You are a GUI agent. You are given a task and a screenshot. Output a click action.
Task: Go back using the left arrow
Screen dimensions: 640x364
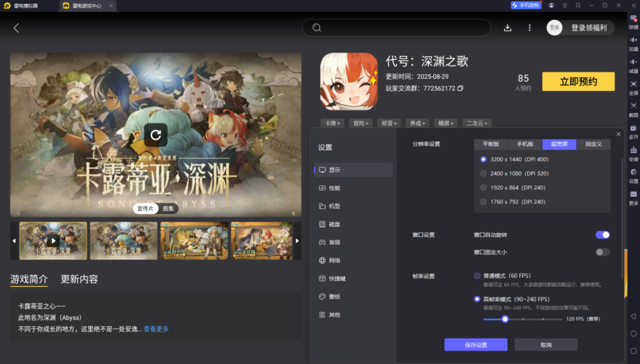(x=16, y=28)
